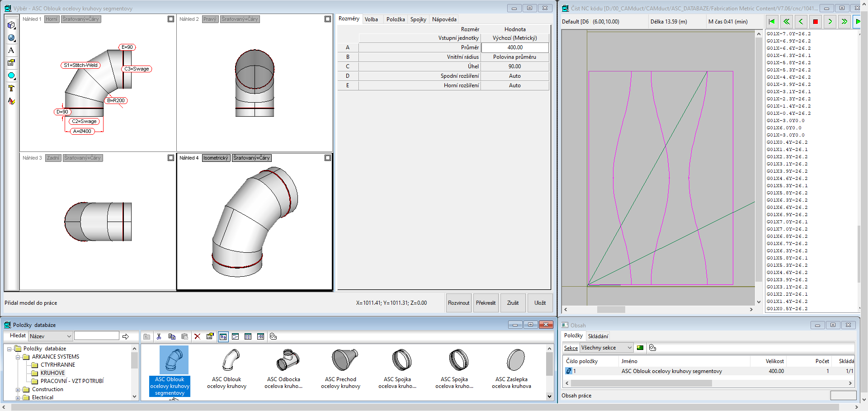Viewport: 868px width, 411px height.
Task: Toggle Zadní view button in Náhled 3
Action: 53,158
